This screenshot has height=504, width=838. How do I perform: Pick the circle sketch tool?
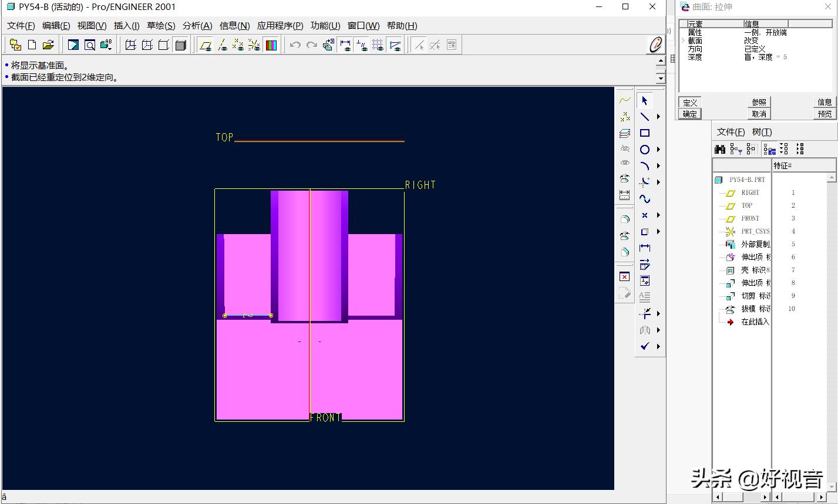[645, 150]
